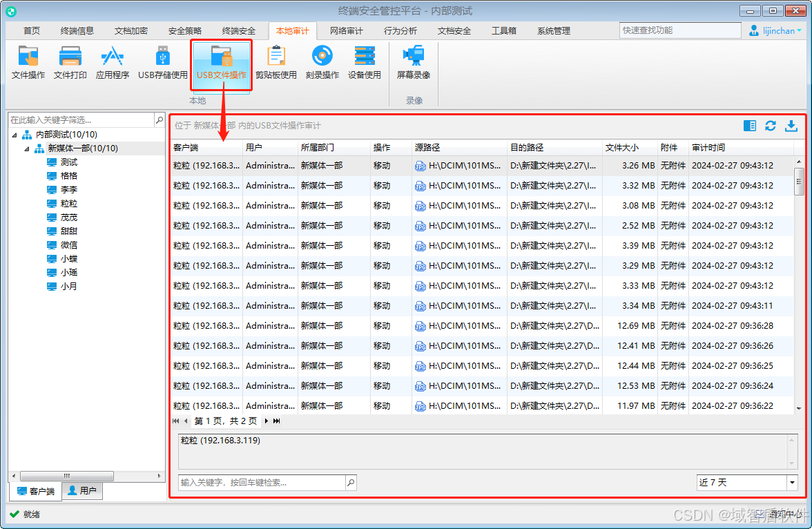Image resolution: width=812 pixels, height=529 pixels.
Task: Select the 李李 client computer
Action: tap(62, 190)
